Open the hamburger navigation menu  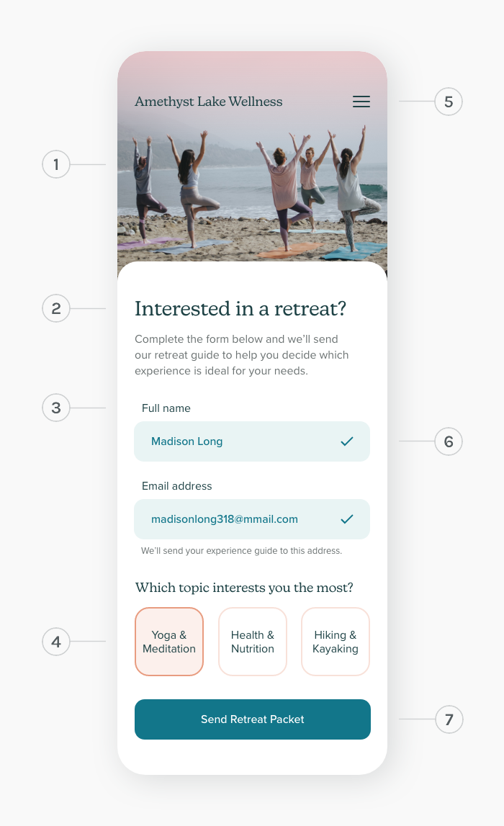point(361,102)
